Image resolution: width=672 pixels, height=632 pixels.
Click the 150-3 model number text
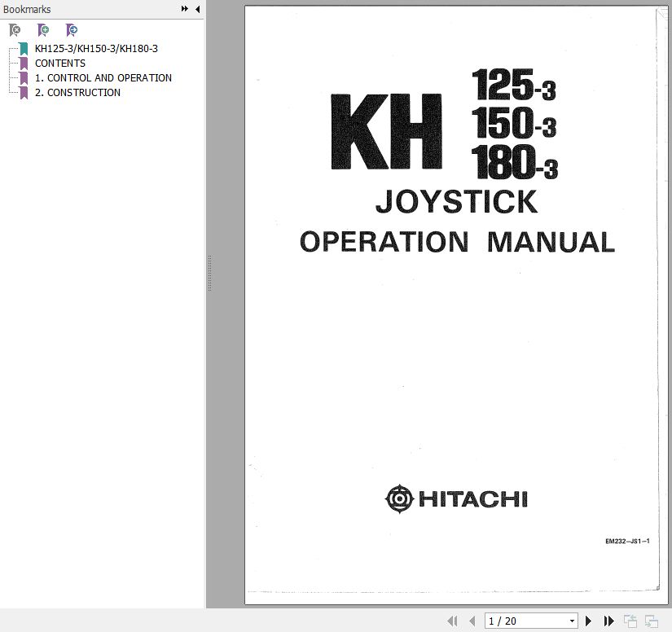click(x=514, y=122)
